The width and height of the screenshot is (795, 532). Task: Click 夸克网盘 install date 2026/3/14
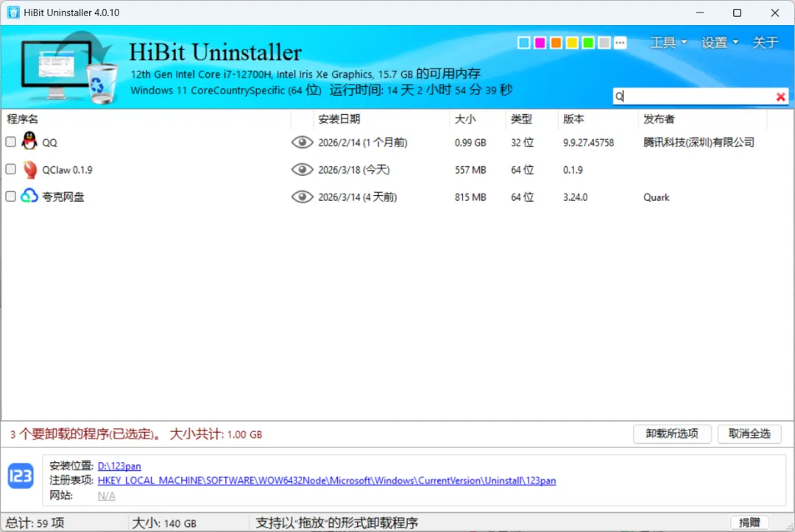click(358, 197)
